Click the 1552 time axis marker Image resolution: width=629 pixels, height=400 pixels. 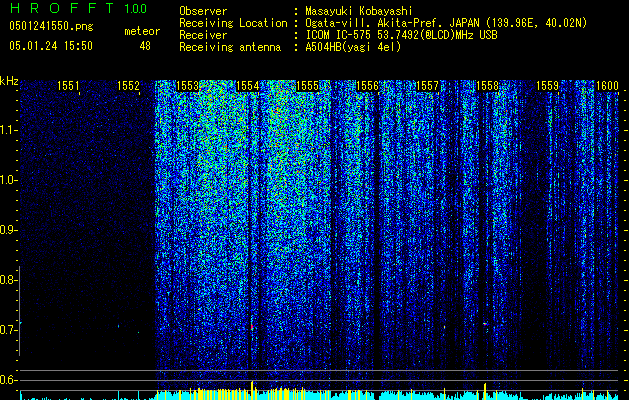coord(128,86)
